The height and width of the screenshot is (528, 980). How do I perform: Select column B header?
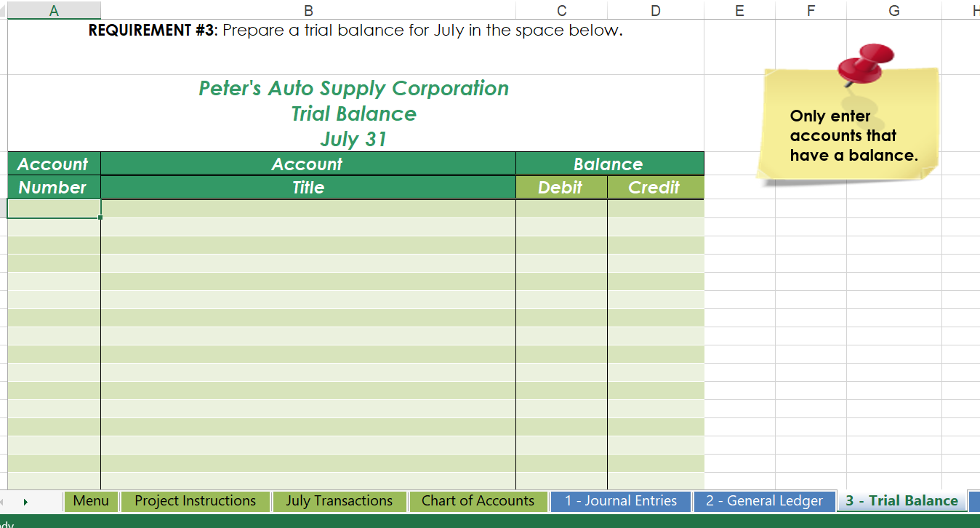(x=308, y=10)
